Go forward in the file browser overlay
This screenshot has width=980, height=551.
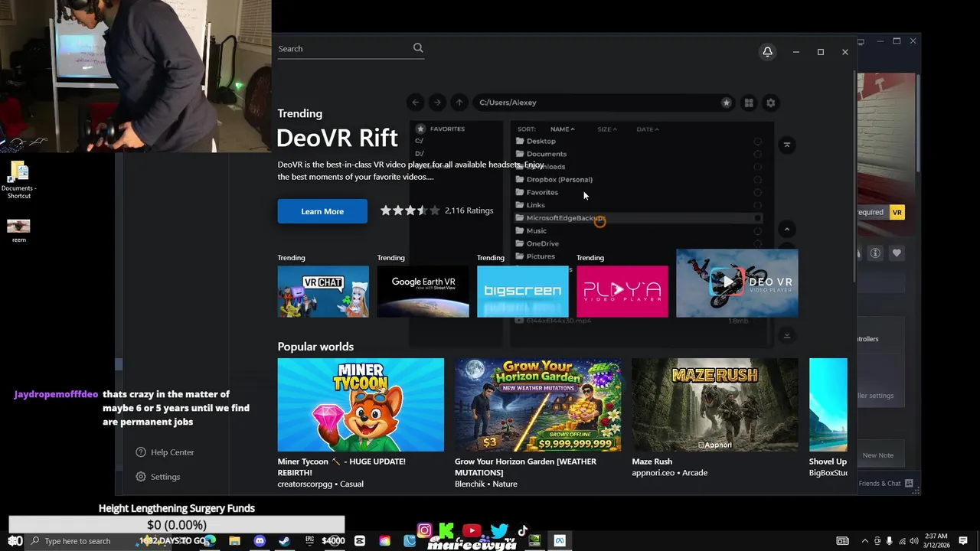pos(437,103)
